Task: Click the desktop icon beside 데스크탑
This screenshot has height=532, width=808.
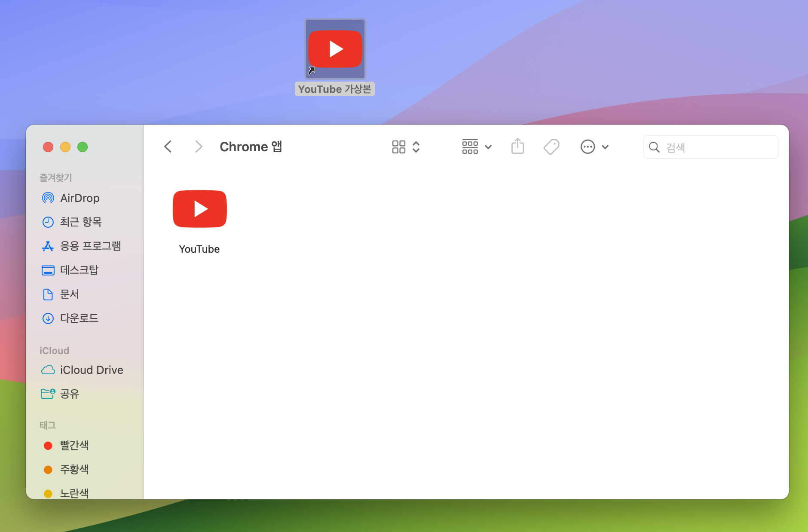Action: pos(48,270)
